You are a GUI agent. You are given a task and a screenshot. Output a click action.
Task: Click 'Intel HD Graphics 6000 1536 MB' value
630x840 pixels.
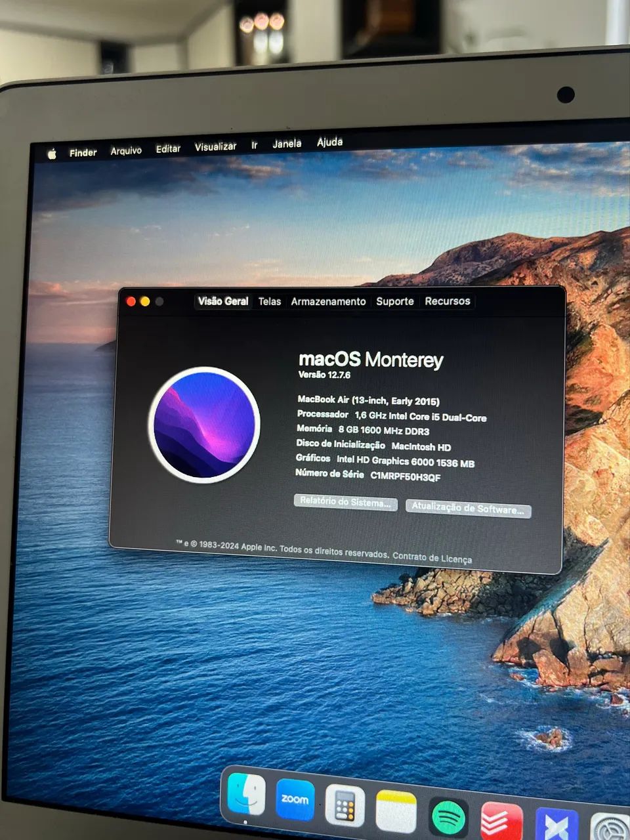point(406,461)
